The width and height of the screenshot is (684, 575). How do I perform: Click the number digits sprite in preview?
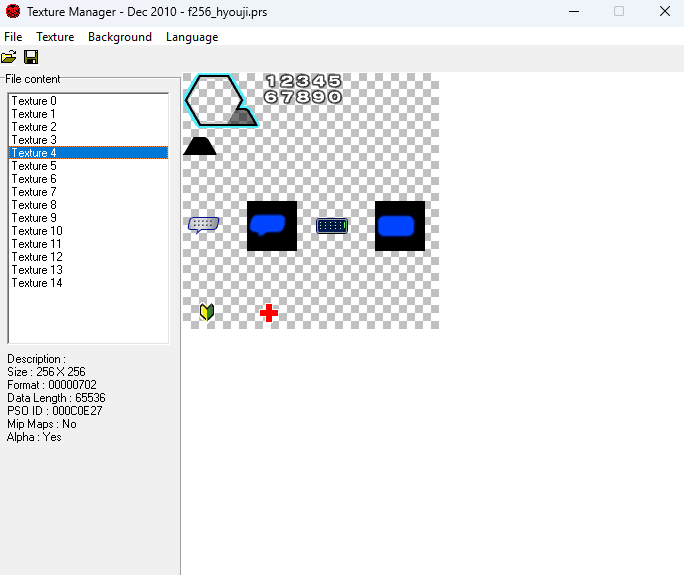[303, 88]
